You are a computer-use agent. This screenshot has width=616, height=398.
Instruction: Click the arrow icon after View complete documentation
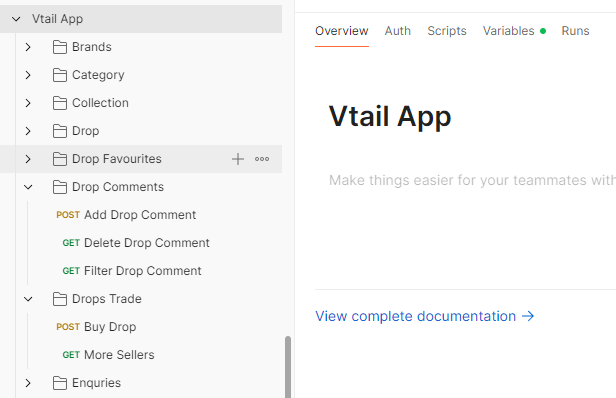point(528,316)
